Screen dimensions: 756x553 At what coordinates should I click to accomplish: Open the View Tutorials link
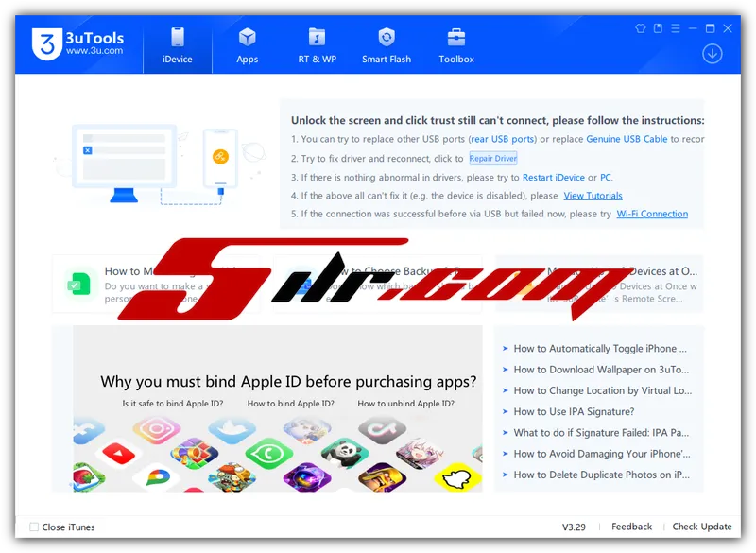pos(593,196)
